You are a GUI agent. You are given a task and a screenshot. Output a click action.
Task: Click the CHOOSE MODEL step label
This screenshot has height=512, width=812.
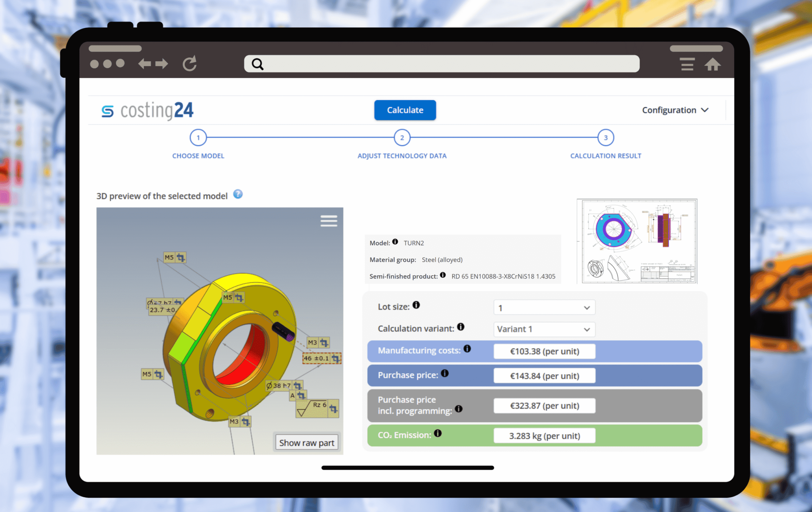(198, 156)
